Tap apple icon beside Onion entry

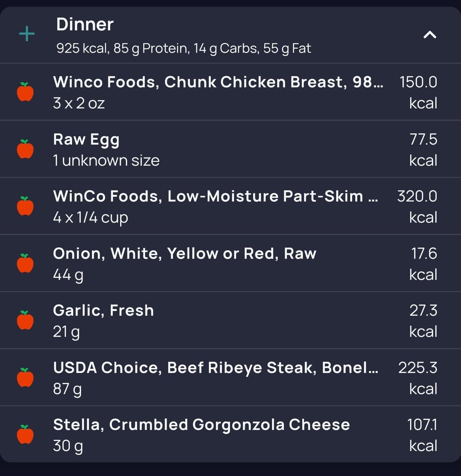coord(25,264)
